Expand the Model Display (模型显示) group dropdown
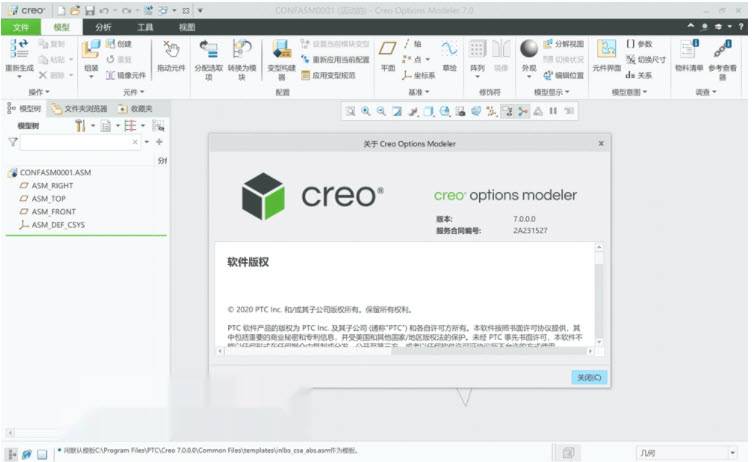Image resolution: width=752 pixels, height=462 pixels. [552, 92]
